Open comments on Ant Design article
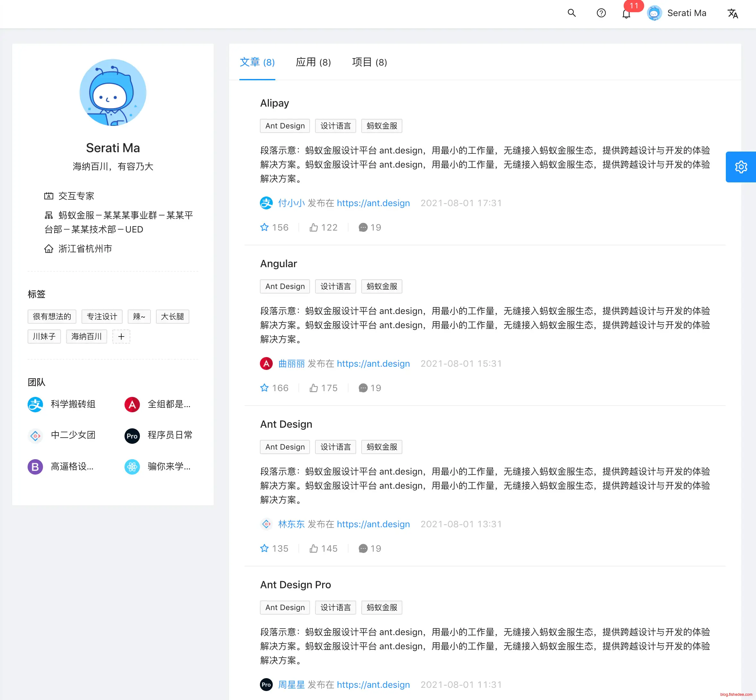The width and height of the screenshot is (756, 700). pyautogui.click(x=363, y=548)
